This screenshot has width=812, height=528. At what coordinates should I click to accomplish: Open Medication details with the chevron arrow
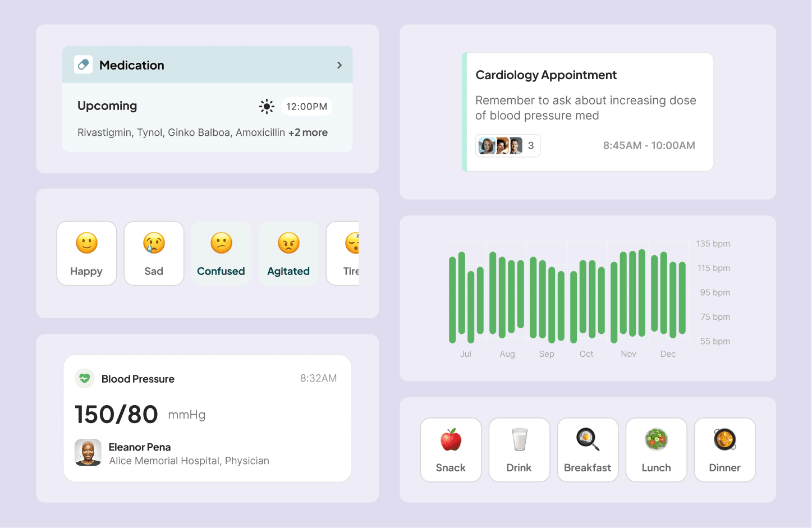[x=340, y=65]
